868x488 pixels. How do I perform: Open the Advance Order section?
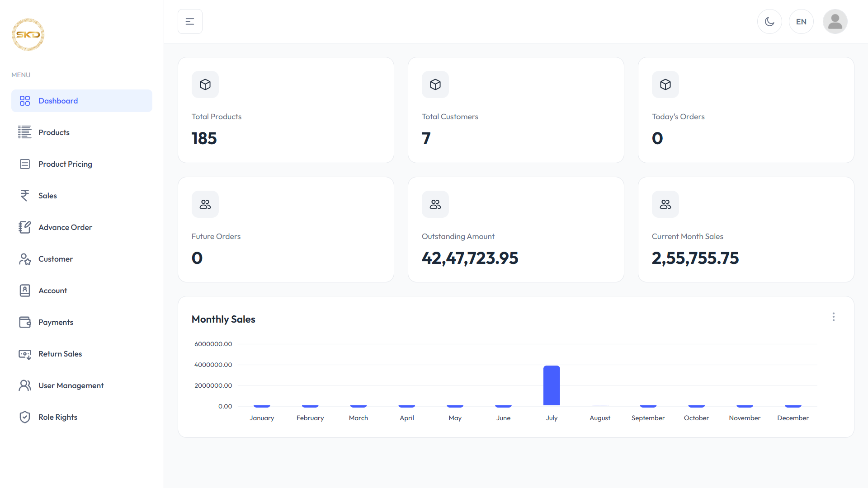tap(82, 227)
